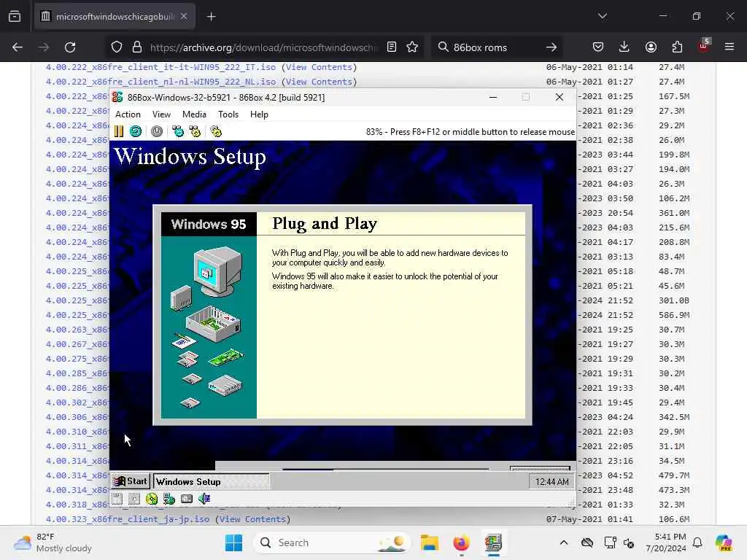This screenshot has height=560, width=747.
Task: Go forward in Firefox
Action: 43,47
